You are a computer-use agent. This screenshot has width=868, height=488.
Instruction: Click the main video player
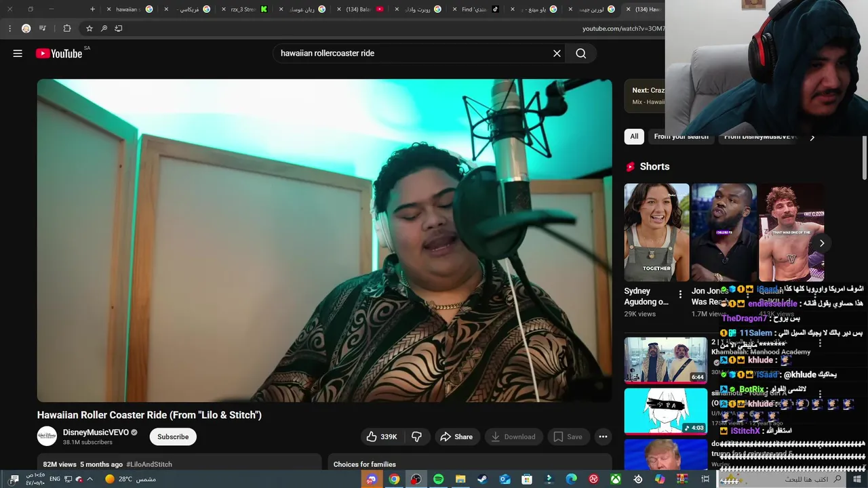click(324, 241)
